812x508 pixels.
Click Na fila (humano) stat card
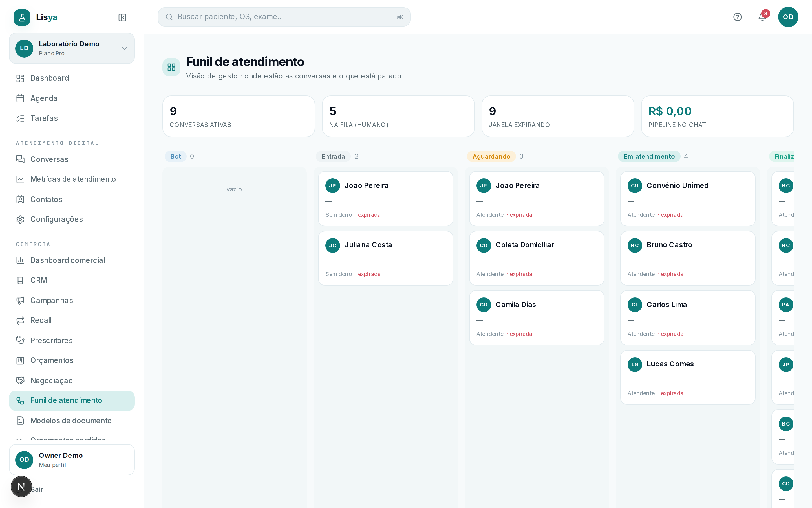click(x=398, y=116)
